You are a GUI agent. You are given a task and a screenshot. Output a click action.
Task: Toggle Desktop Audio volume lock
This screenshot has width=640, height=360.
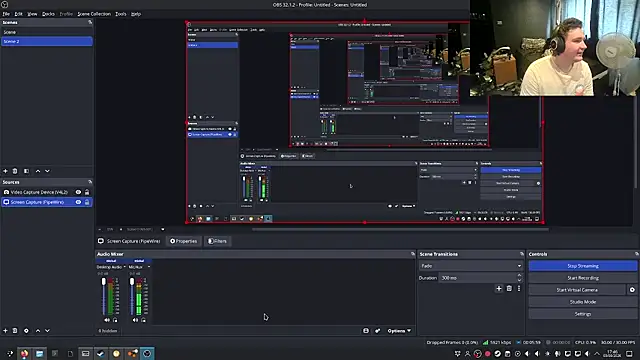tap(115, 320)
